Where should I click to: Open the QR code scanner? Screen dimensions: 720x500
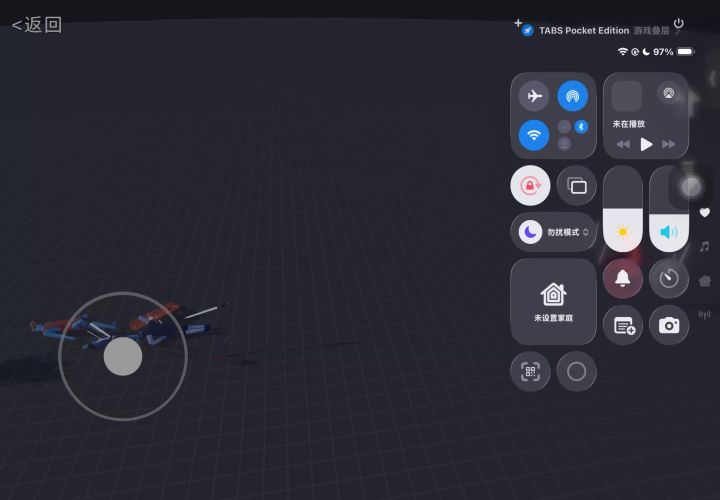(530, 371)
